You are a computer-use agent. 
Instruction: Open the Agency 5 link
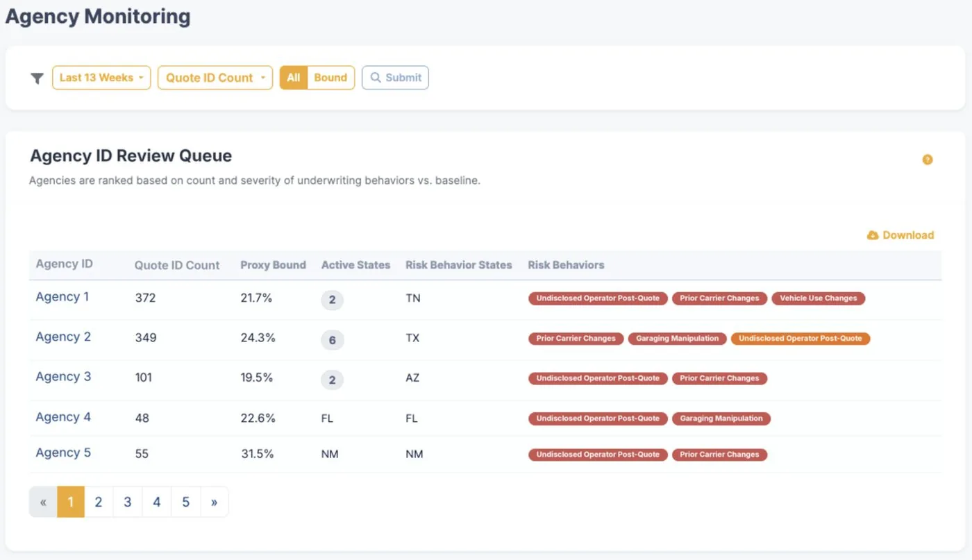[63, 453]
